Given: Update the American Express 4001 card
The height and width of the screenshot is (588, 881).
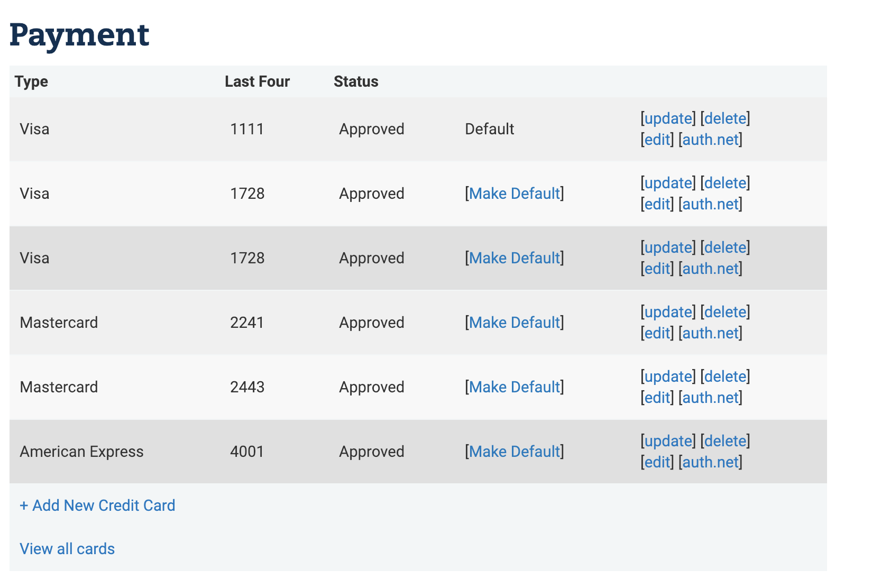Looking at the screenshot, I should [x=668, y=441].
